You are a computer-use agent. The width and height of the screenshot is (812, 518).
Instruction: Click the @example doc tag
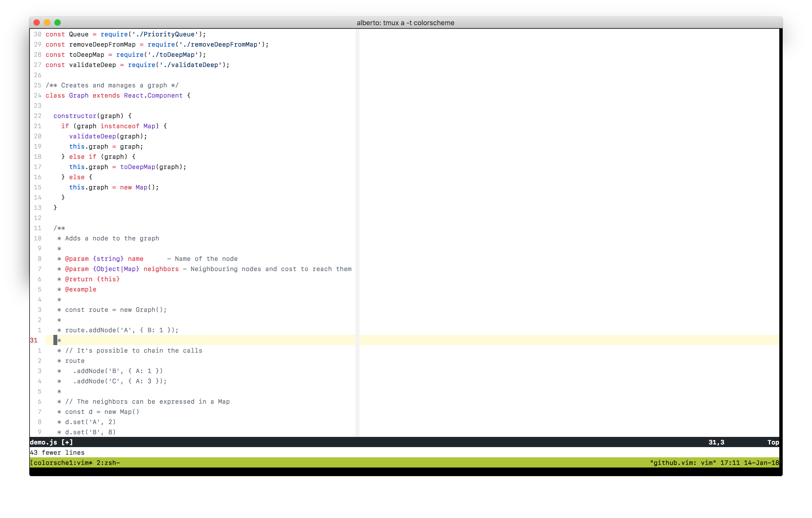[x=81, y=289]
